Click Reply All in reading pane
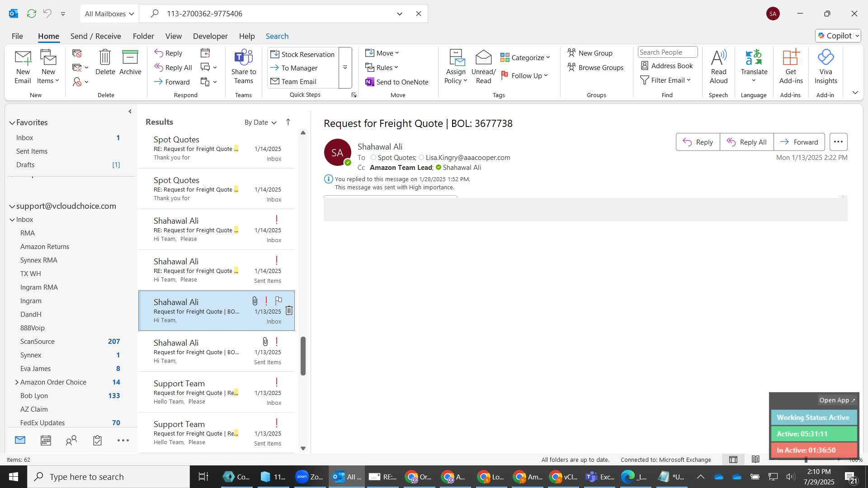This screenshot has height=488, width=868. coord(747,142)
